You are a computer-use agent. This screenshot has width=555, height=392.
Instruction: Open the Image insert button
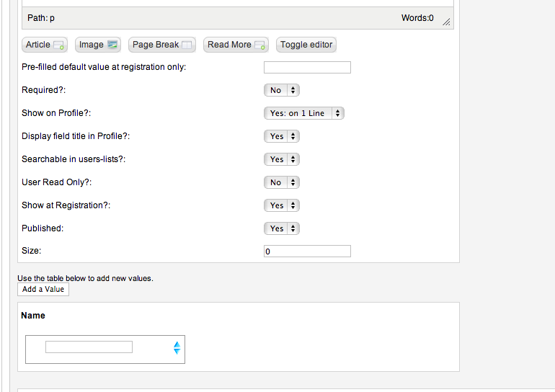click(x=98, y=45)
